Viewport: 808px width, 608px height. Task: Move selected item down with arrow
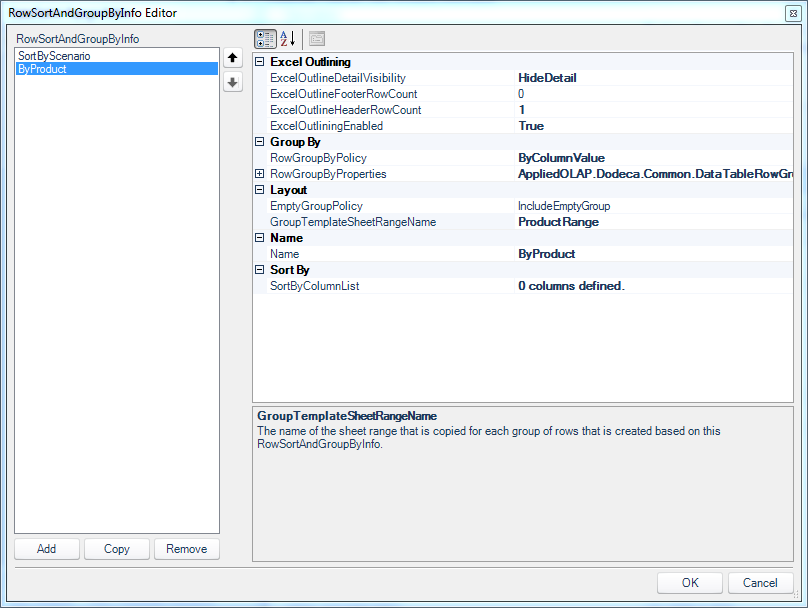pos(233,82)
